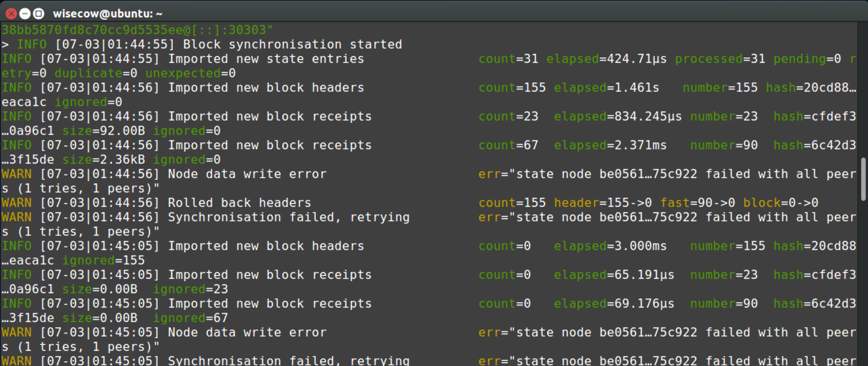Viewport: 868px width, 366px height.
Task: Click the fast=90->0 value
Action: (x=698, y=203)
